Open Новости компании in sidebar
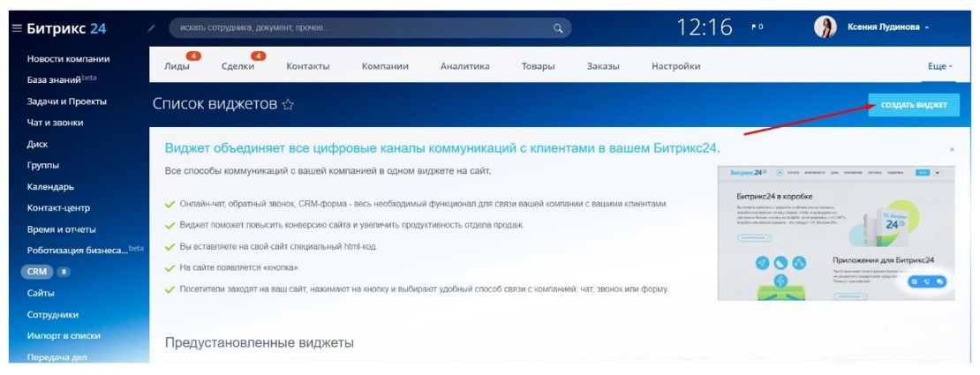The height and width of the screenshot is (375, 980). coord(69,59)
